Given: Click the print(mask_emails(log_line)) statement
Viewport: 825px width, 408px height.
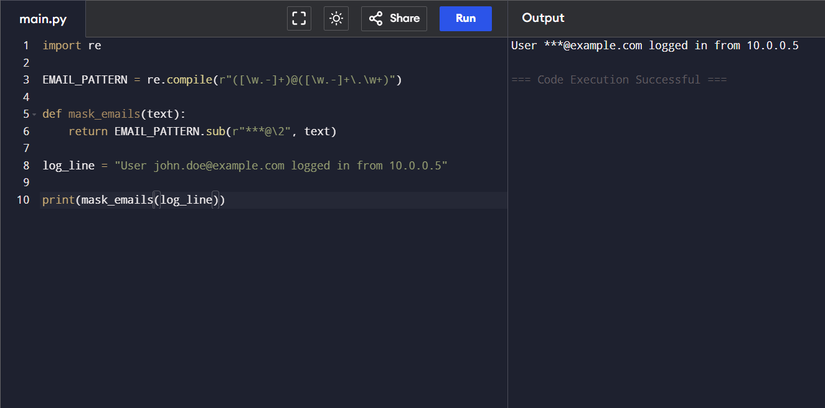Looking at the screenshot, I should pyautogui.click(x=133, y=200).
